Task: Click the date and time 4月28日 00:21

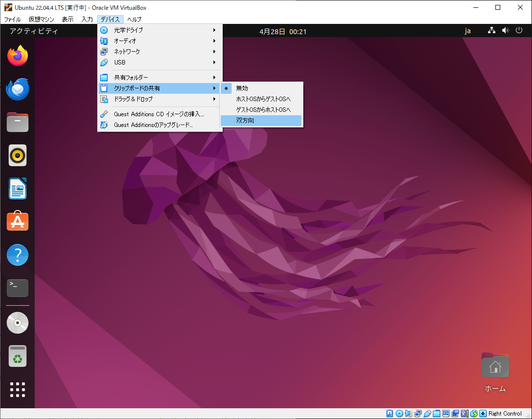Action: click(x=283, y=32)
